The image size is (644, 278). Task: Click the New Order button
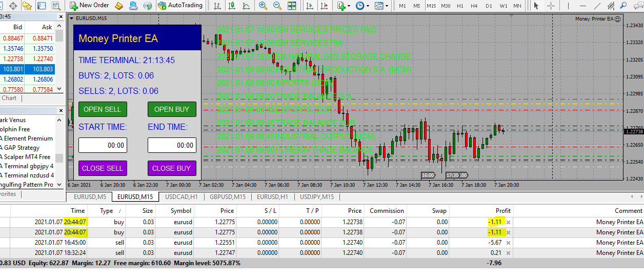(x=89, y=5)
